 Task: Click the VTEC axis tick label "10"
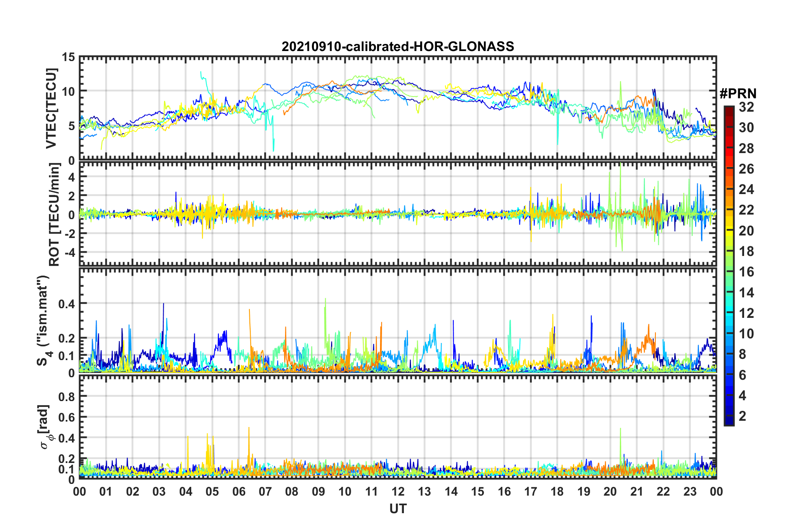point(68,91)
